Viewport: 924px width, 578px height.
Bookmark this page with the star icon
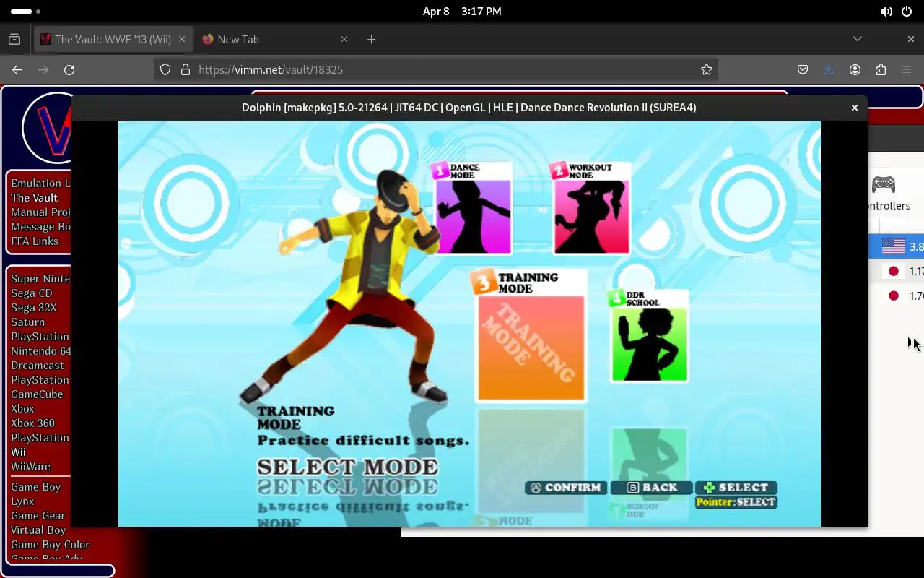pyautogui.click(x=707, y=69)
